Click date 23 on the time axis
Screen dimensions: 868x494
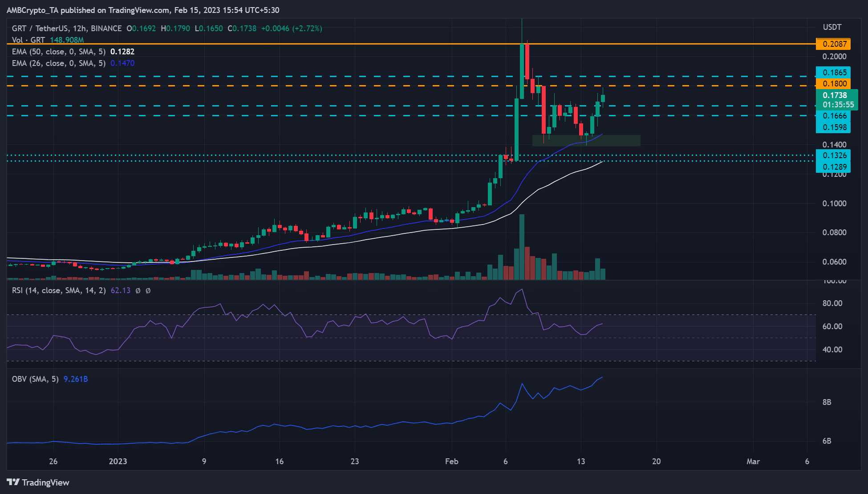click(355, 461)
